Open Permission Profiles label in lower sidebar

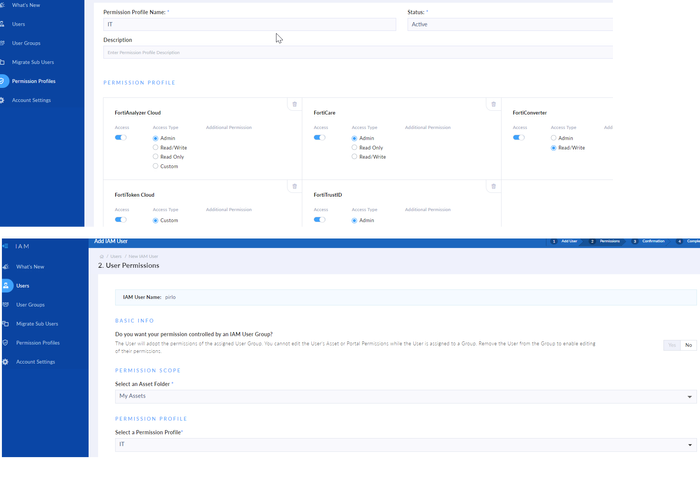[x=38, y=342]
